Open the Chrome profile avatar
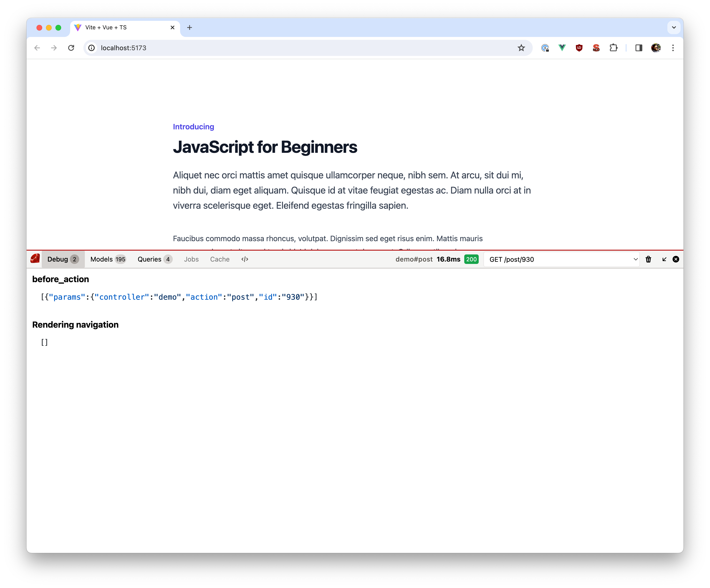 pyautogui.click(x=656, y=48)
